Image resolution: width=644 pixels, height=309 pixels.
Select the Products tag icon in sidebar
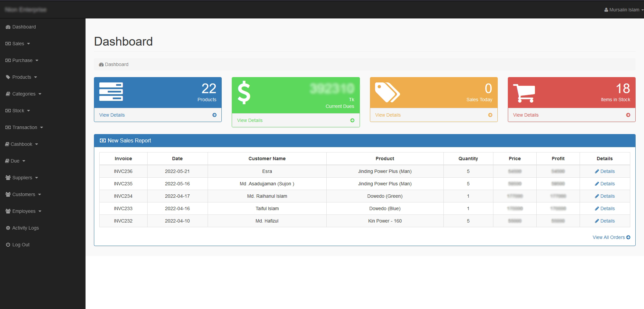pyautogui.click(x=7, y=77)
